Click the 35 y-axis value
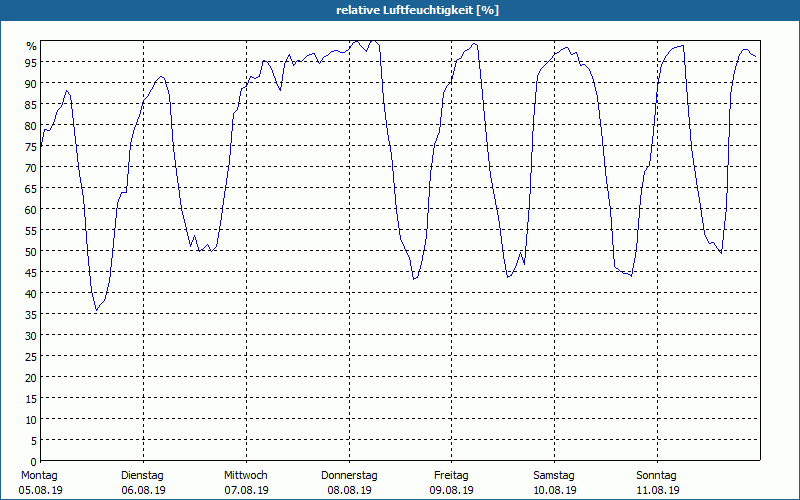 [31, 315]
